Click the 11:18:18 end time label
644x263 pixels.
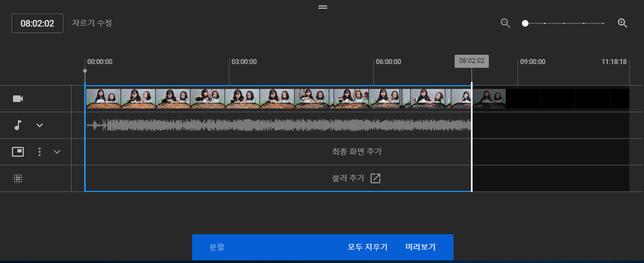[614, 62]
